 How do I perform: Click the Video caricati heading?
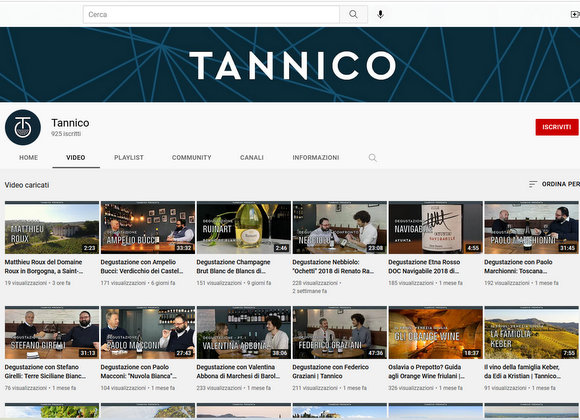pos(27,185)
